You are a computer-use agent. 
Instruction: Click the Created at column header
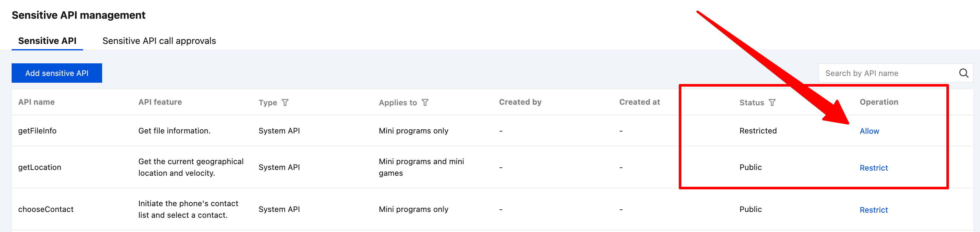point(639,102)
